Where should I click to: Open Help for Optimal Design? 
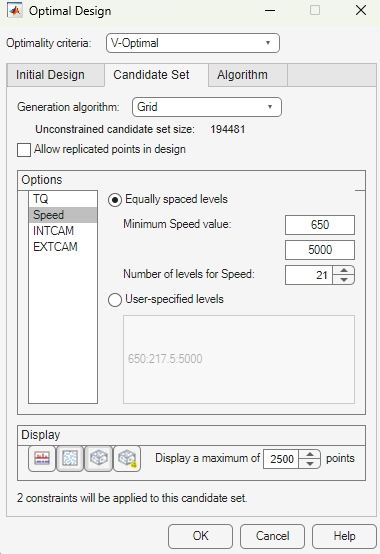coord(344,536)
